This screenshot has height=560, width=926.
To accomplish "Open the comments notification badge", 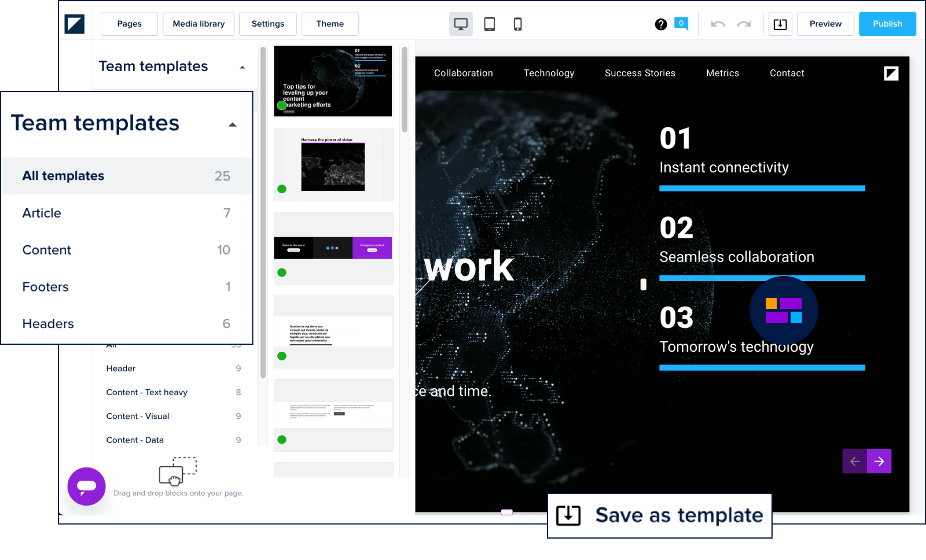I will (681, 24).
